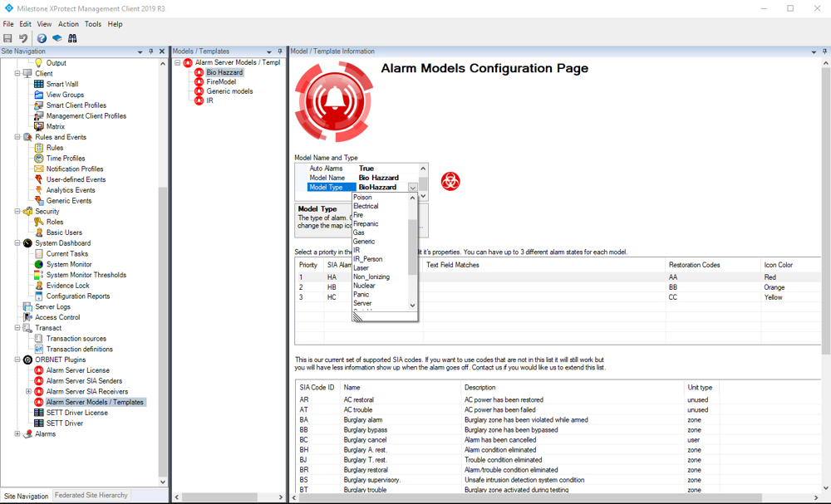831x504 pixels.
Task: Click the Evidence Lock icon in navigation
Action: click(38, 286)
